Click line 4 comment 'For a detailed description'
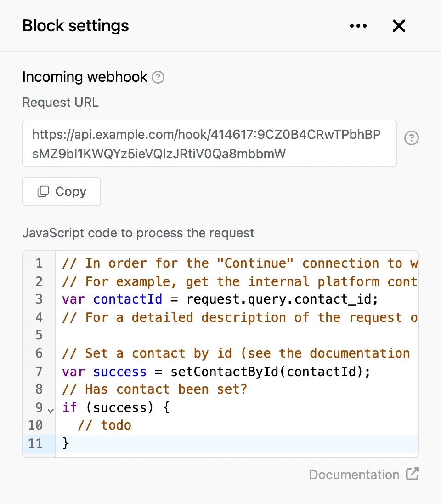The height and width of the screenshot is (504, 441). point(240,318)
